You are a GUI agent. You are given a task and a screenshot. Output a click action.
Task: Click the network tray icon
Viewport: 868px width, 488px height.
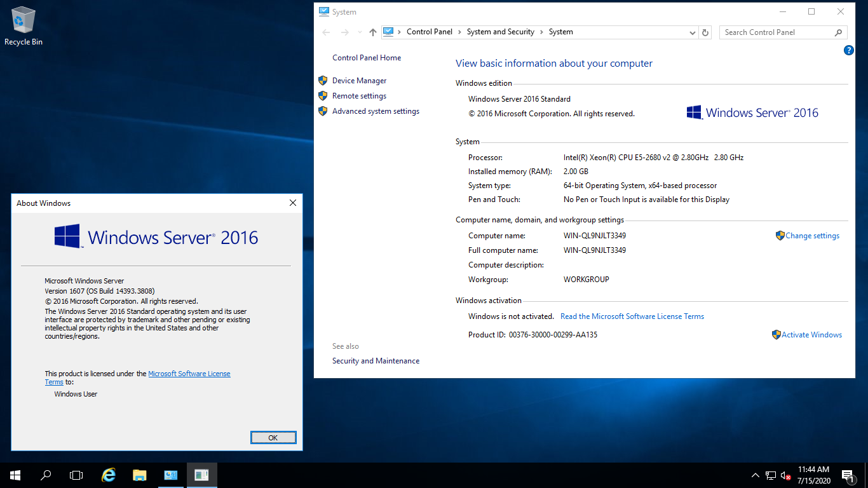pyautogui.click(x=771, y=475)
